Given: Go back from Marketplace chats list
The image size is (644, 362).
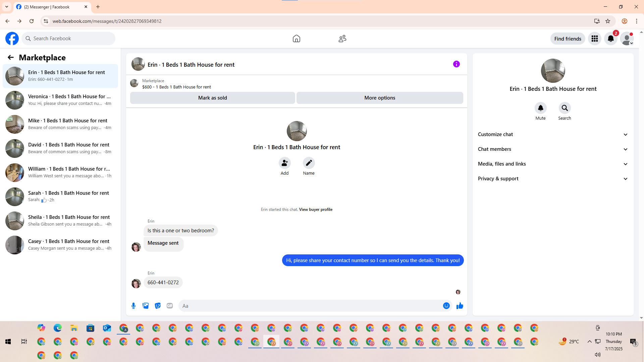Looking at the screenshot, I should [x=11, y=57].
